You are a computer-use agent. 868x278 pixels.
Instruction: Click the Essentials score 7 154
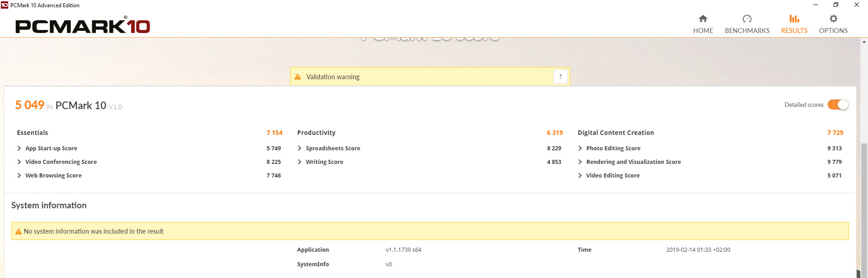point(274,133)
